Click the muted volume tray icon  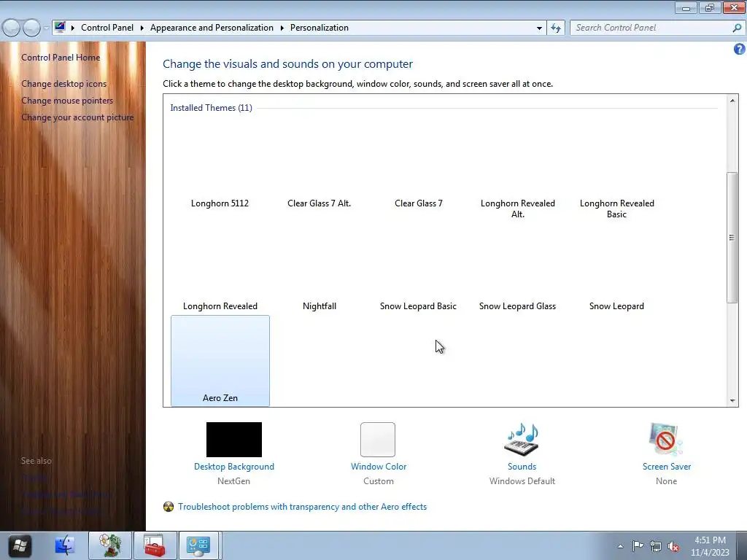tap(673, 546)
